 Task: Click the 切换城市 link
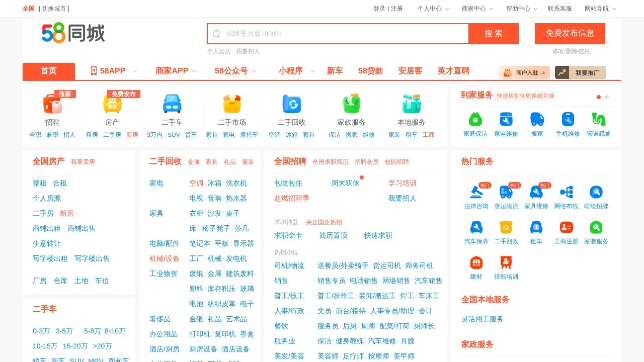click(54, 9)
